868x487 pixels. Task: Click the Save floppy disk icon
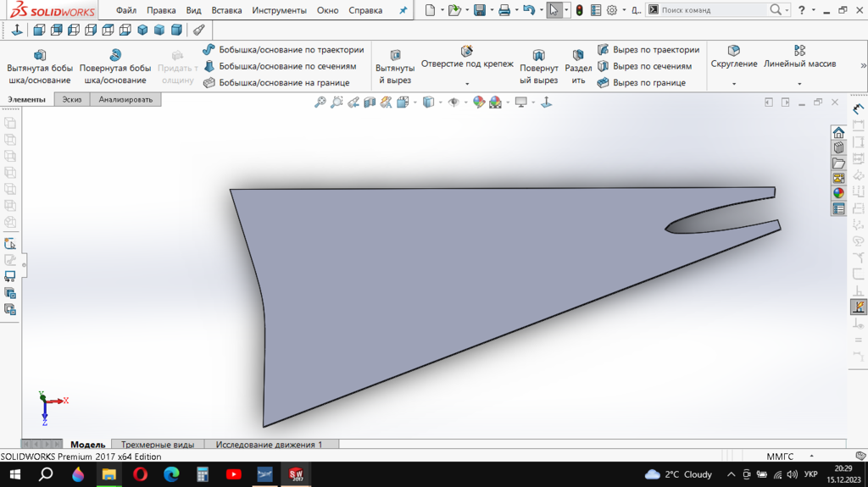click(x=479, y=10)
